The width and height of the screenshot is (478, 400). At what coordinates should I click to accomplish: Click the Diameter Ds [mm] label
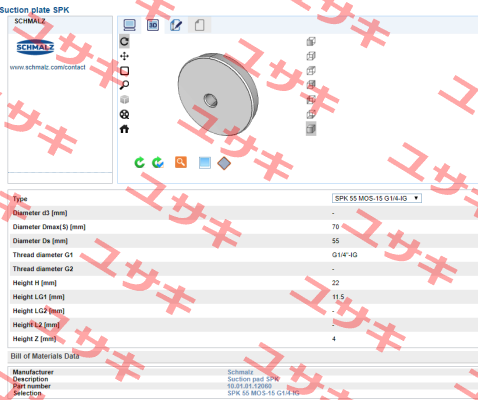40,241
